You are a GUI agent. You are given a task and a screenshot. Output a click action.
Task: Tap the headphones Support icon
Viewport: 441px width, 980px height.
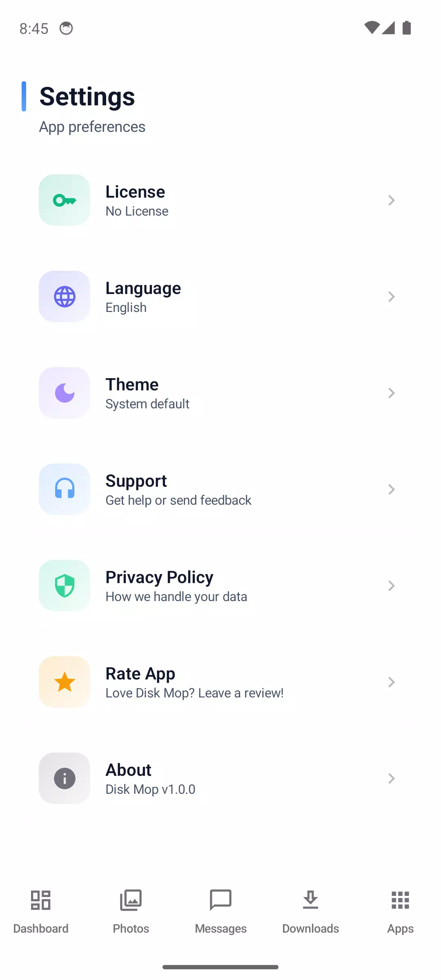[x=65, y=489]
